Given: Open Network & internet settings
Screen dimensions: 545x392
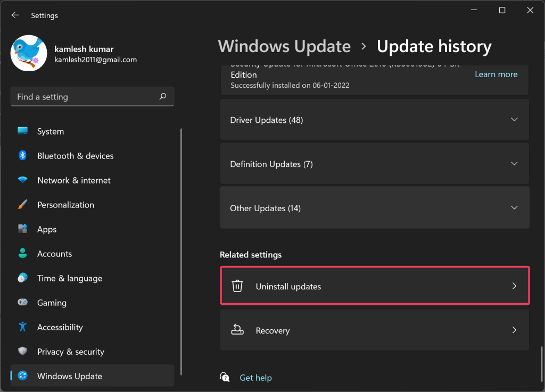Looking at the screenshot, I should click(x=92, y=180).
